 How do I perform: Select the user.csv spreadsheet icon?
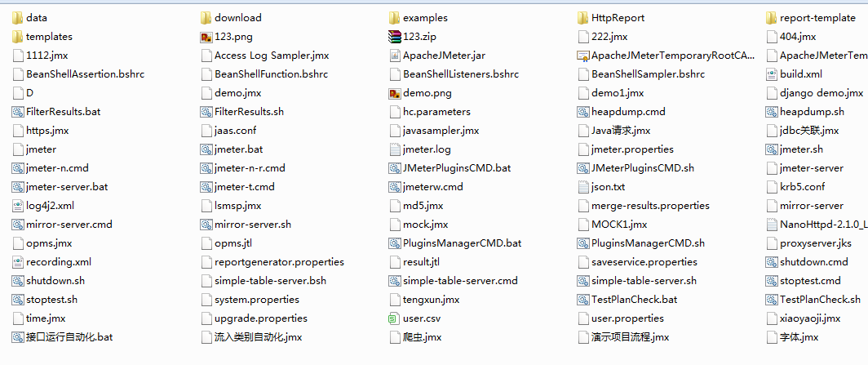coord(394,318)
